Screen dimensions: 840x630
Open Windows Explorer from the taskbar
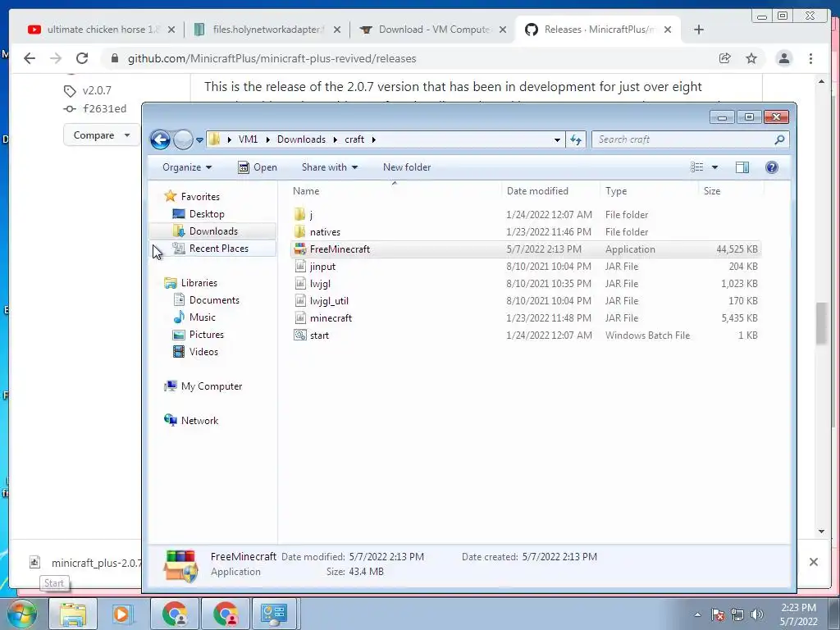click(x=73, y=614)
